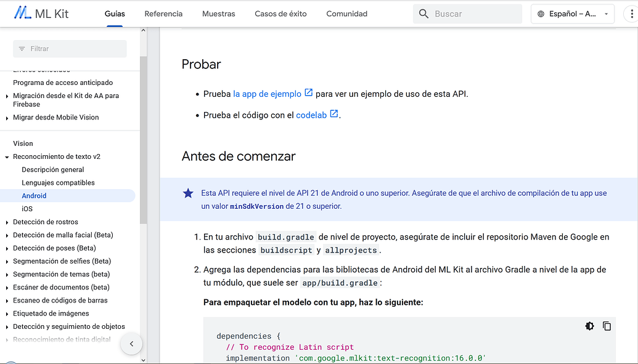Viewport: 638px width, 364px height.
Task: Copy the code sample to clipboard
Action: (x=607, y=326)
